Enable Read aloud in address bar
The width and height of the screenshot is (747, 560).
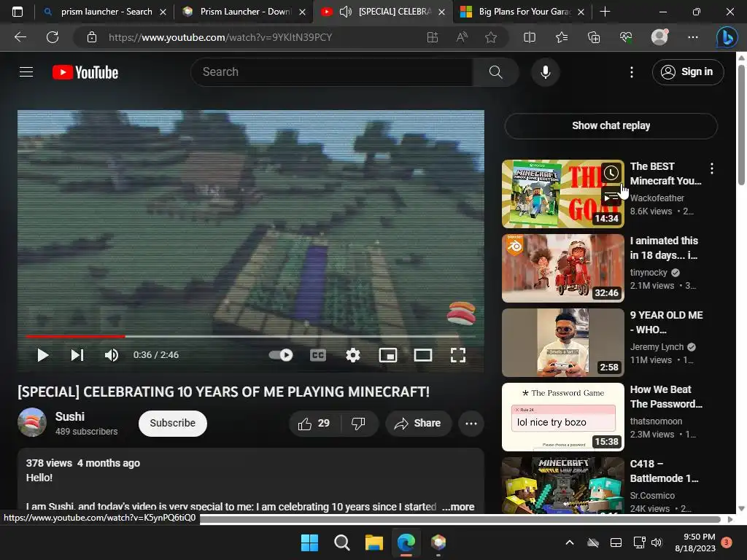pyautogui.click(x=462, y=37)
